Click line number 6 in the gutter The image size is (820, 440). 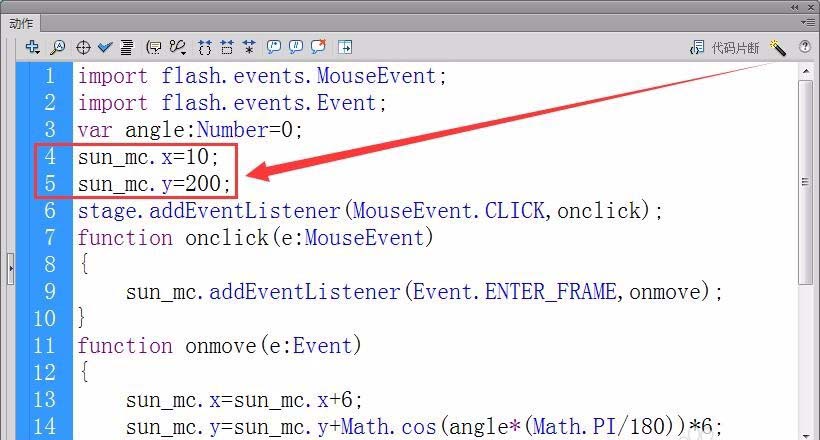pyautogui.click(x=50, y=211)
